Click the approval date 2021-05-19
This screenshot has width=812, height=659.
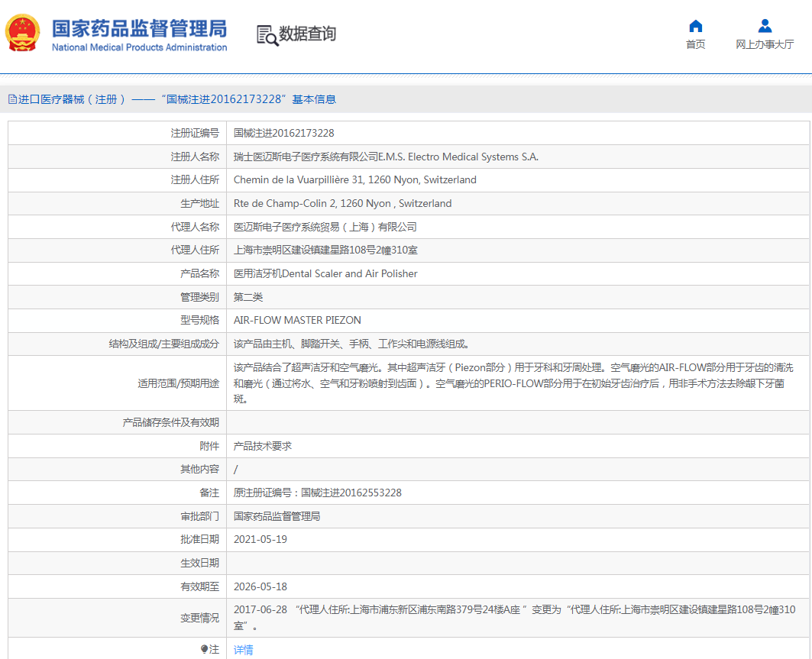click(x=260, y=539)
